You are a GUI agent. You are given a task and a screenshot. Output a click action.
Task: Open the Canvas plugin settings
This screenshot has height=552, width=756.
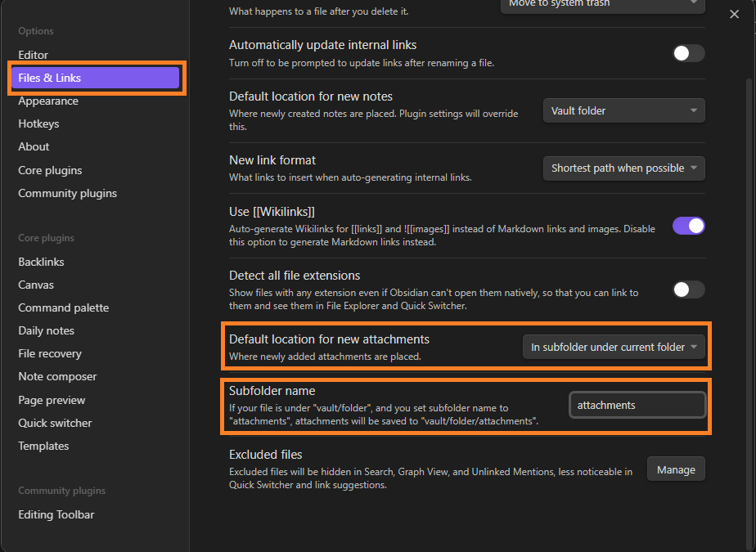coord(36,285)
